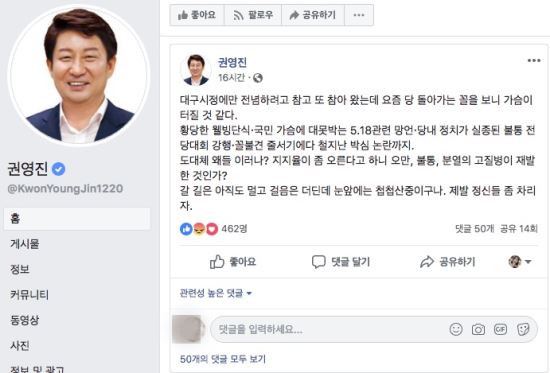550x373 pixels.
Task: Attach a photo using the camera icon
Action: tap(478, 329)
